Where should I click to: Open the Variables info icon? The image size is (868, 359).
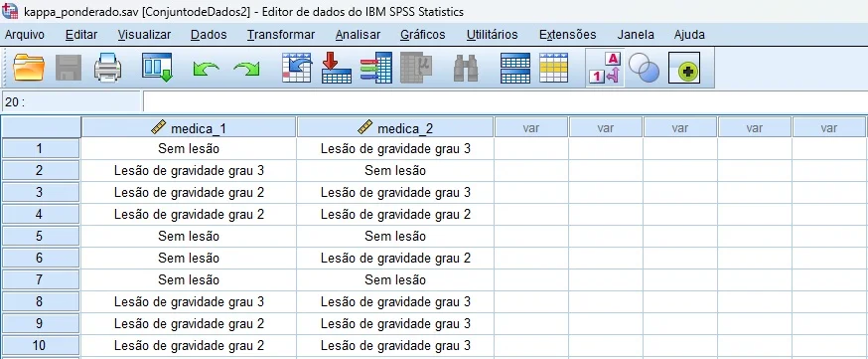coord(376,69)
